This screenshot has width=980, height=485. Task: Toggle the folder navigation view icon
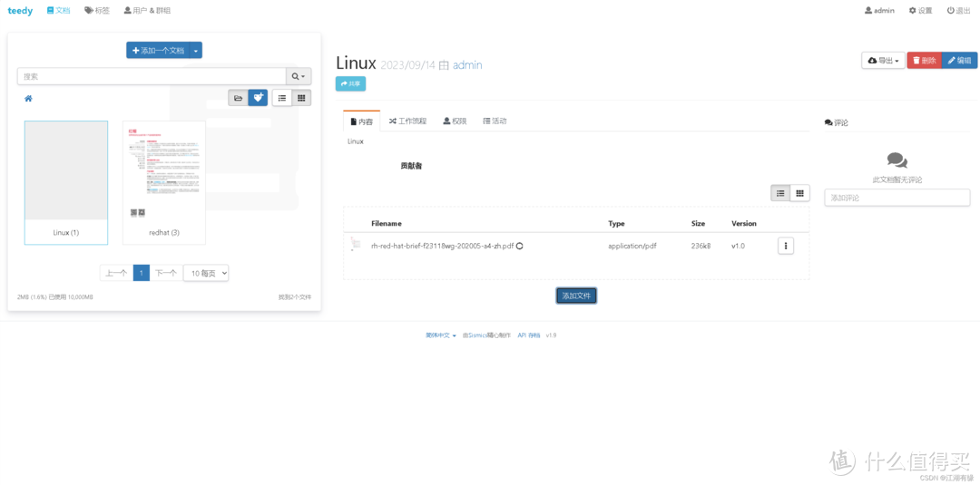click(x=238, y=98)
